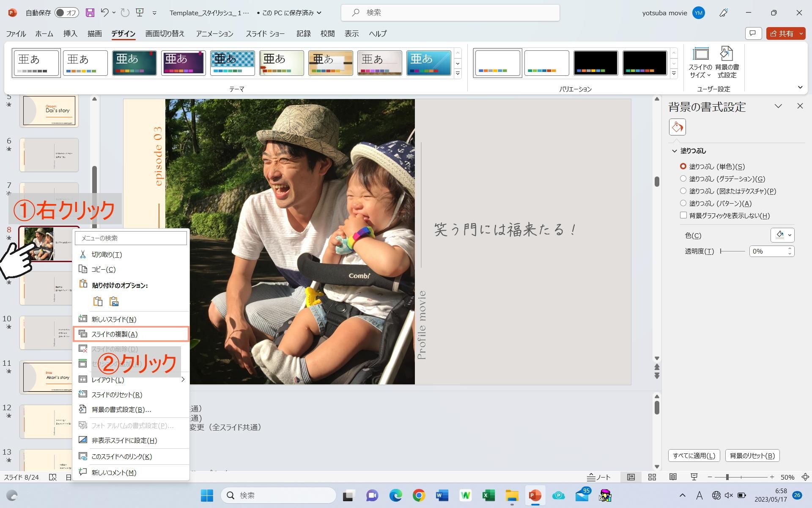Click the Save icon in title bar
This screenshot has width=812, height=508.
tap(90, 13)
